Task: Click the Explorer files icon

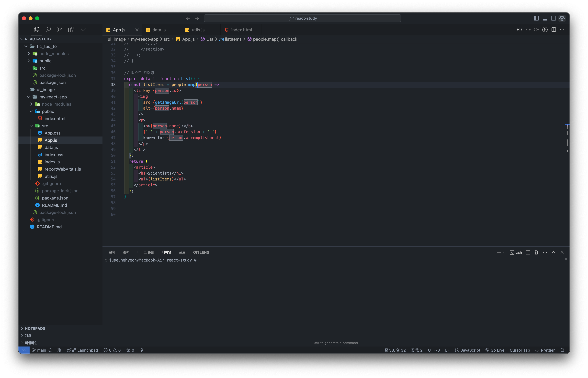Action: tap(36, 30)
